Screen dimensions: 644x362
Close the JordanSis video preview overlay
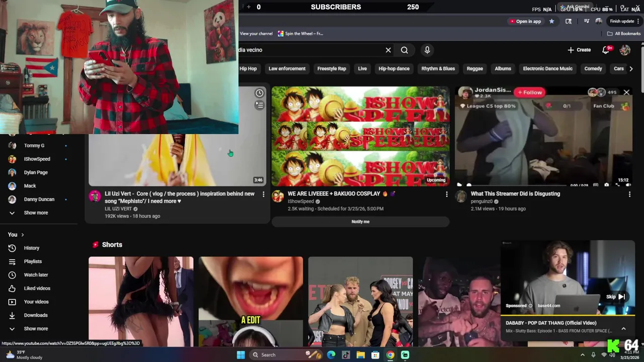point(626,93)
